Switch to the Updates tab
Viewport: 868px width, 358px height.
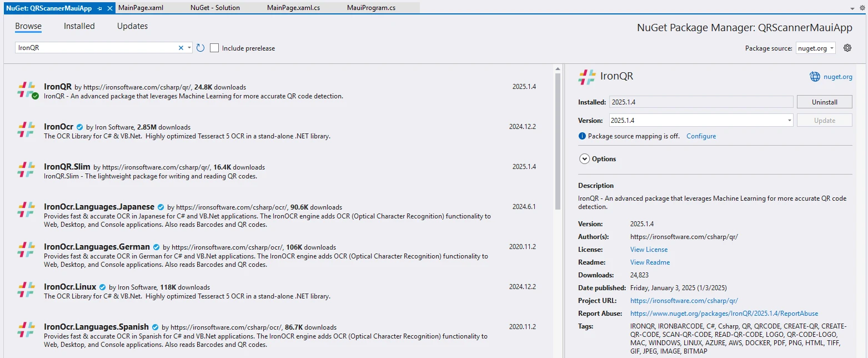point(132,26)
